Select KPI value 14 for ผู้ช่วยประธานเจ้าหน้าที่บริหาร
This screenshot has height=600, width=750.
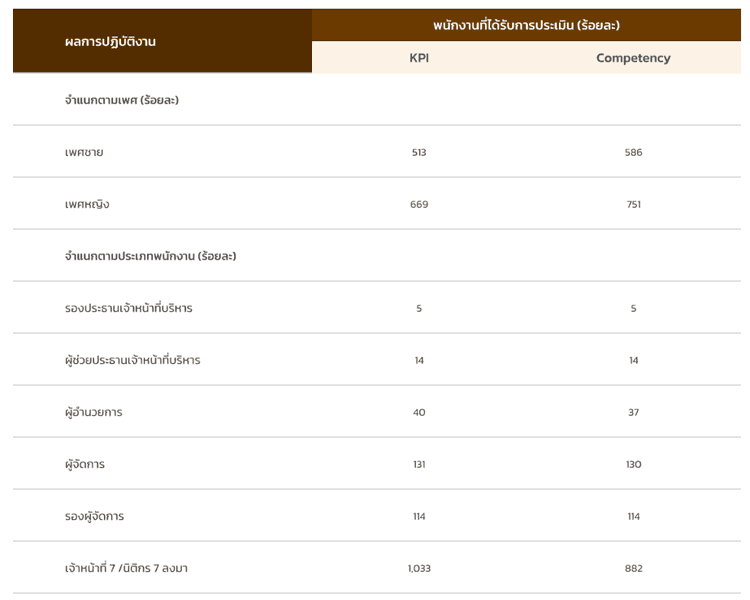(419, 360)
